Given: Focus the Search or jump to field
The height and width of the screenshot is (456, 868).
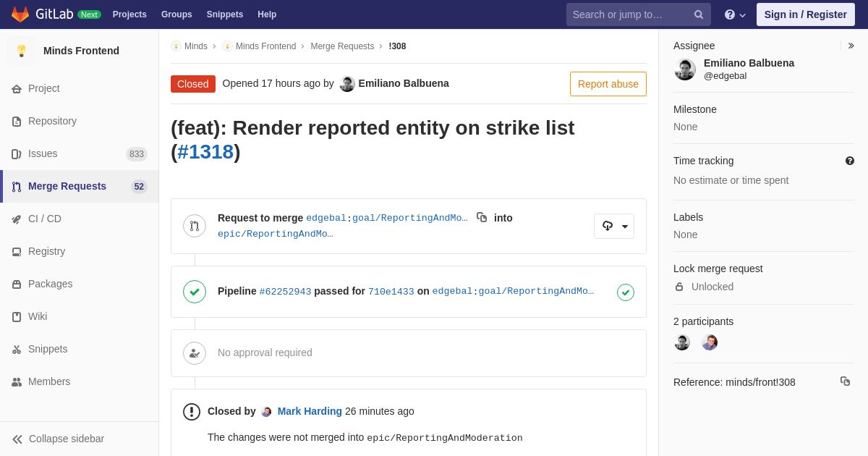Looking at the screenshot, I should click(639, 14).
